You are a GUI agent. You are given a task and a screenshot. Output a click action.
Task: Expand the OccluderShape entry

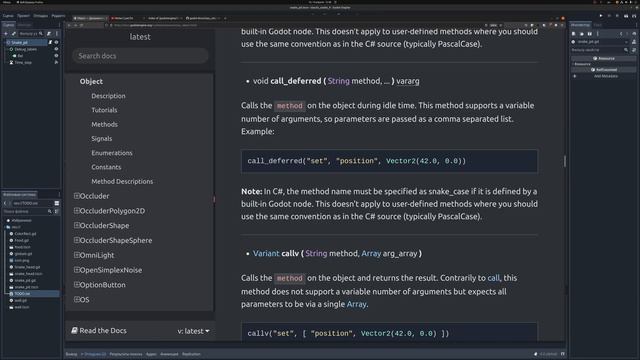(76, 225)
